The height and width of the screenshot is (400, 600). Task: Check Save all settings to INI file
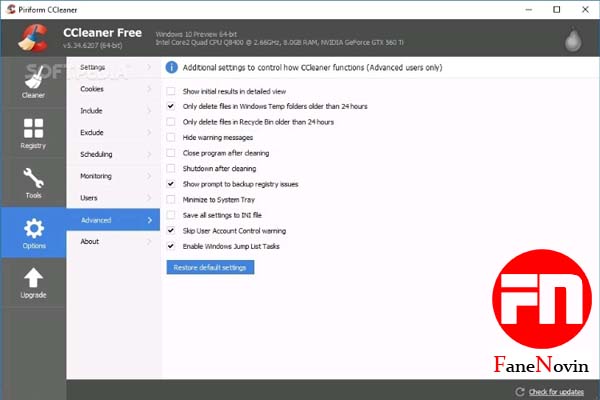(171, 215)
